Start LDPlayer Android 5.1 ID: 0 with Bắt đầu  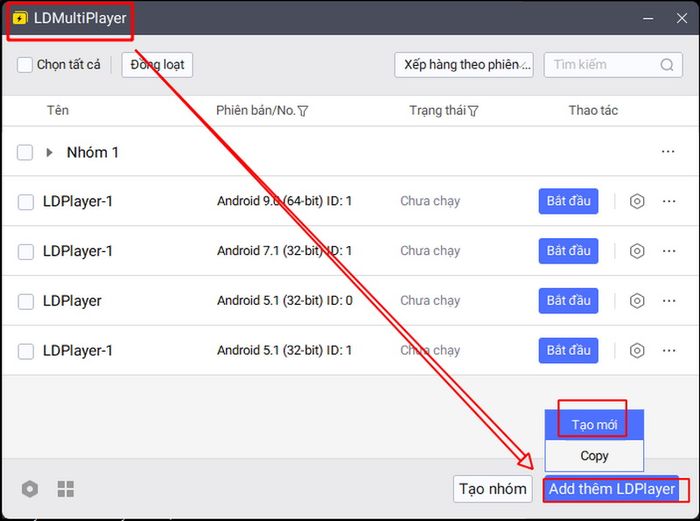[x=568, y=300]
